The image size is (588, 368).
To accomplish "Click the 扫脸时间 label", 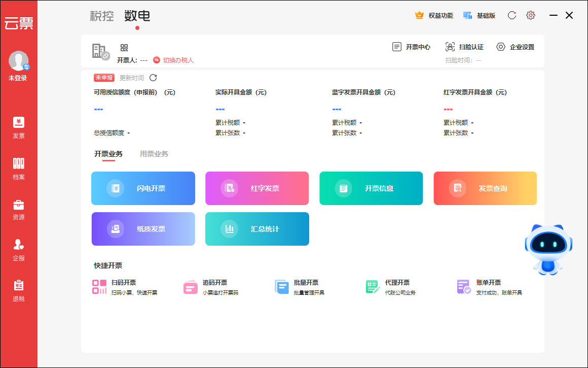I will [x=460, y=60].
